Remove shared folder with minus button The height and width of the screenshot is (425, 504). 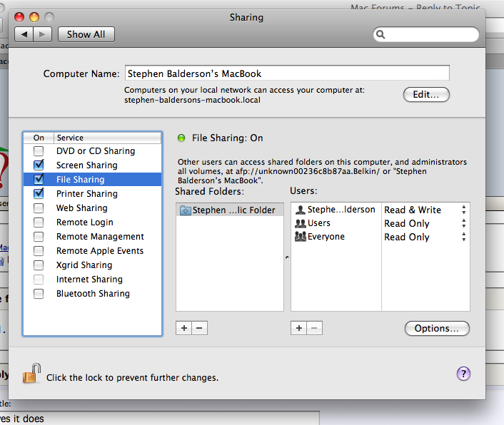[200, 328]
